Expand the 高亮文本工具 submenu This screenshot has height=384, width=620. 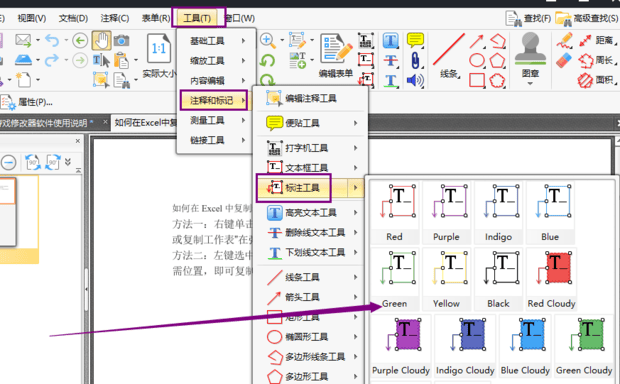310,213
